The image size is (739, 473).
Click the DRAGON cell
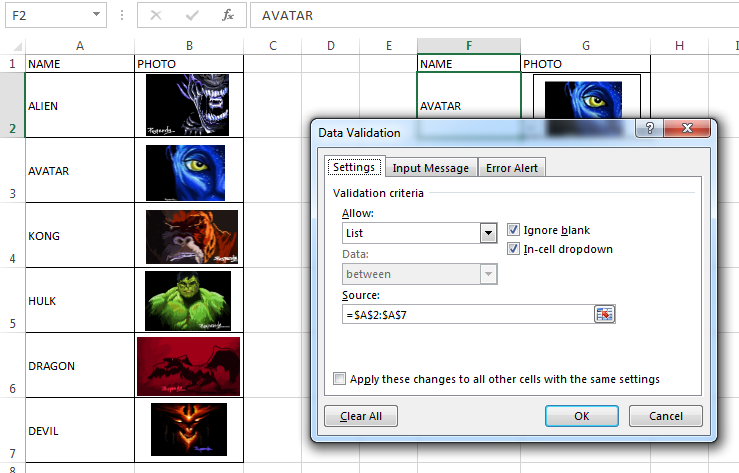point(80,365)
